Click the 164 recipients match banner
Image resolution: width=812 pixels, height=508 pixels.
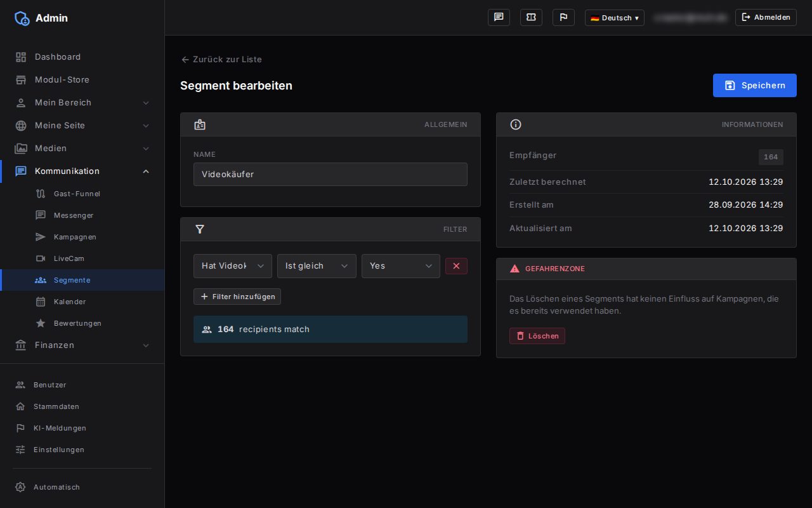(x=331, y=330)
